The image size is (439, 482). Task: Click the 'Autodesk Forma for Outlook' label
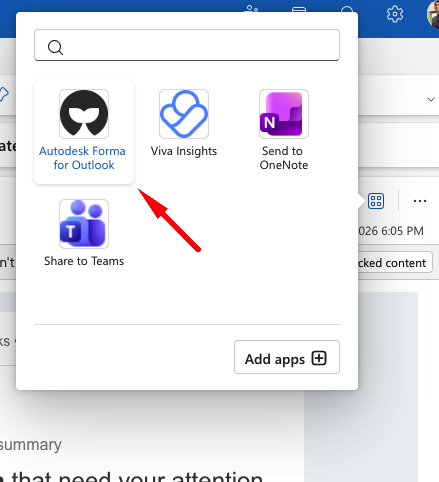click(83, 158)
